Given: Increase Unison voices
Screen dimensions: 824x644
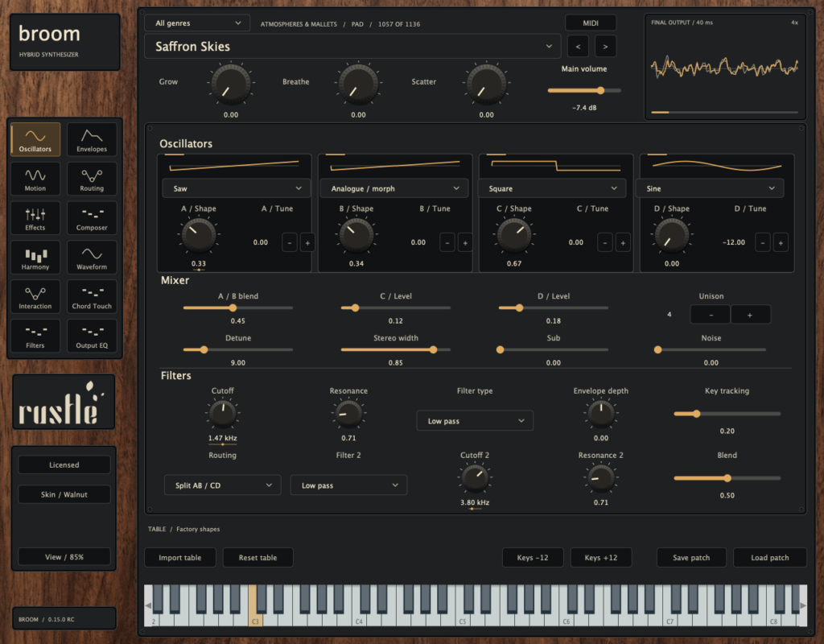Looking at the screenshot, I should click(751, 315).
